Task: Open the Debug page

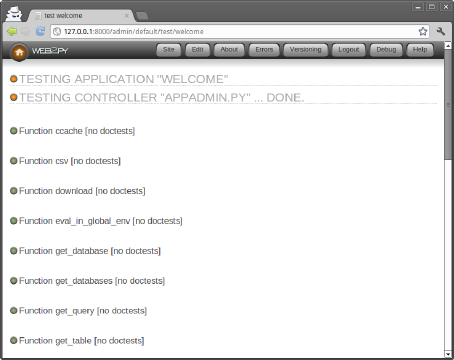Action: click(386, 50)
